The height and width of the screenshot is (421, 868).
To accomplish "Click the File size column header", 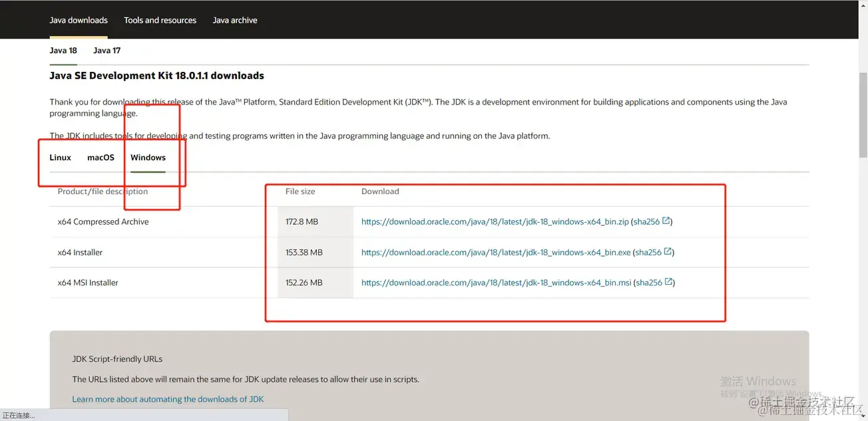I will point(300,192).
